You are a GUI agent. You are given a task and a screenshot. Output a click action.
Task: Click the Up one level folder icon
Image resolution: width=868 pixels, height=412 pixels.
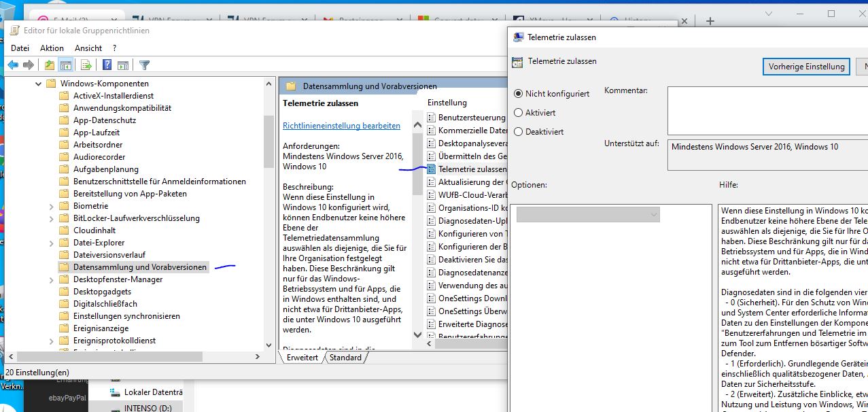point(50,65)
